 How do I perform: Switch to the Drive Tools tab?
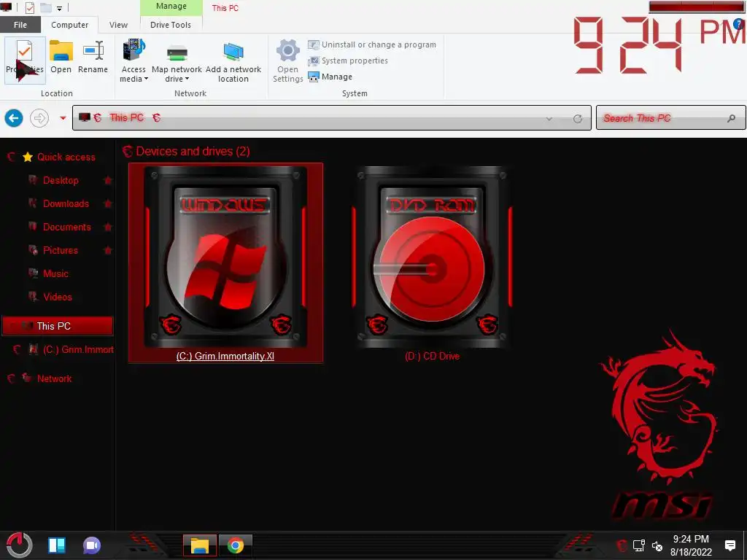click(171, 25)
